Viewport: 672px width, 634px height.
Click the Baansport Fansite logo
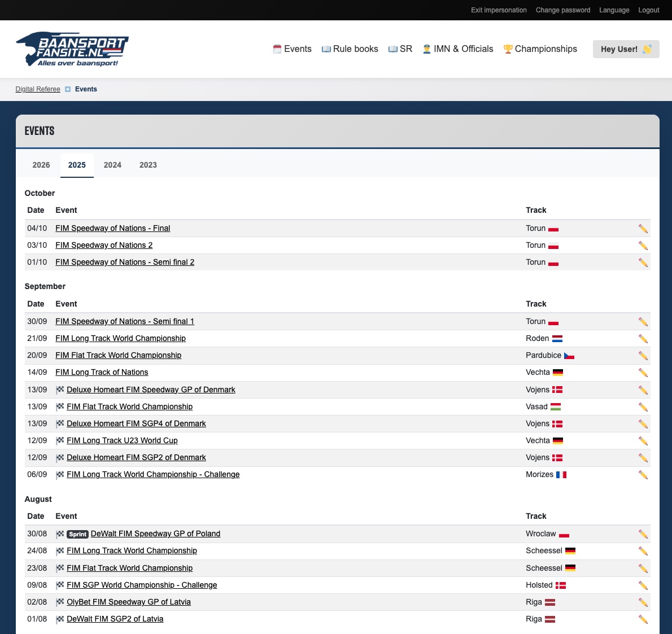pyautogui.click(x=72, y=49)
